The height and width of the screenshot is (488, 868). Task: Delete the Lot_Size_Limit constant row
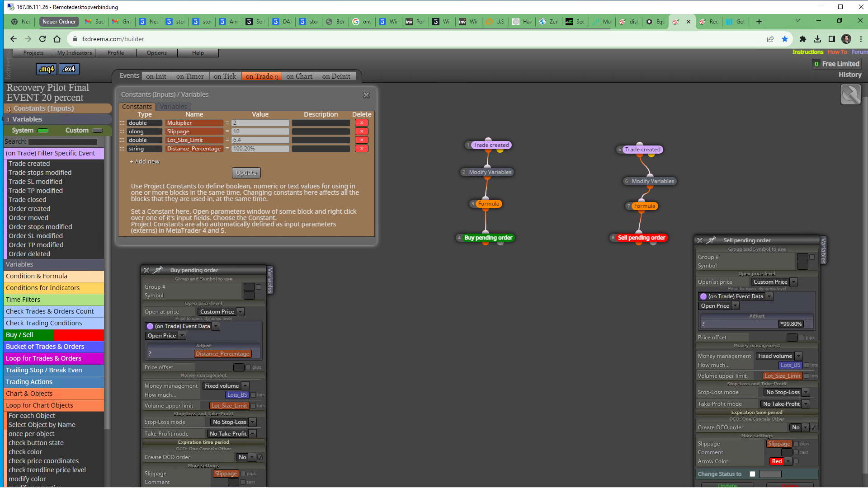tap(362, 140)
